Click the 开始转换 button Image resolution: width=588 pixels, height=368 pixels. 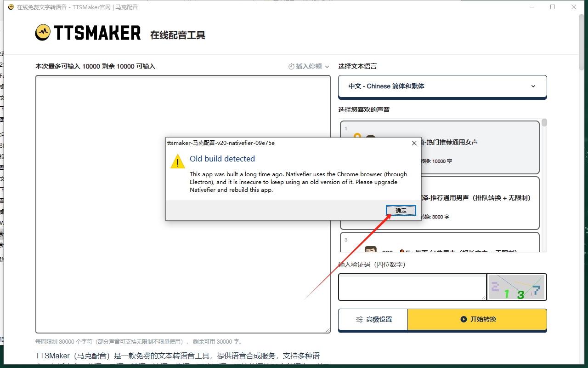tap(477, 319)
